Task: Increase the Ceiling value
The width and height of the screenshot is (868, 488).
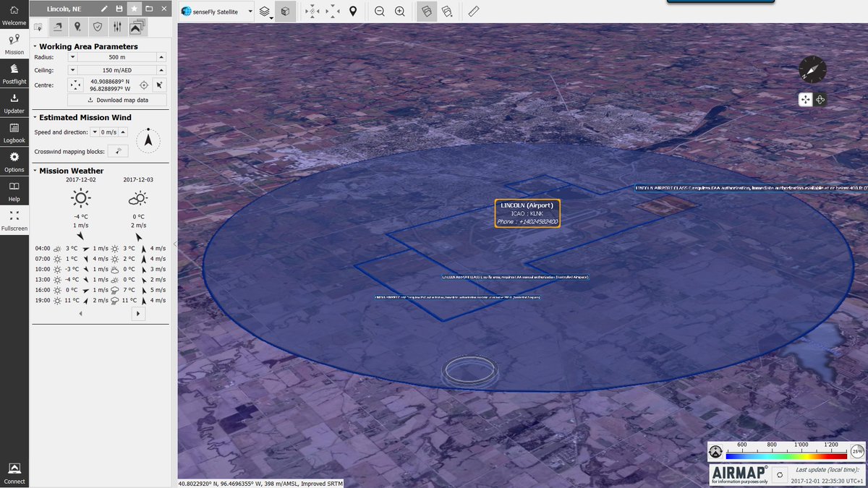Action: 161,71
